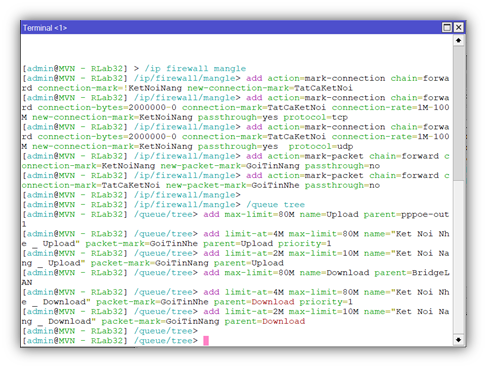Close the Terminal <1> window
Screen dimensions: 487x368
[x=459, y=27]
